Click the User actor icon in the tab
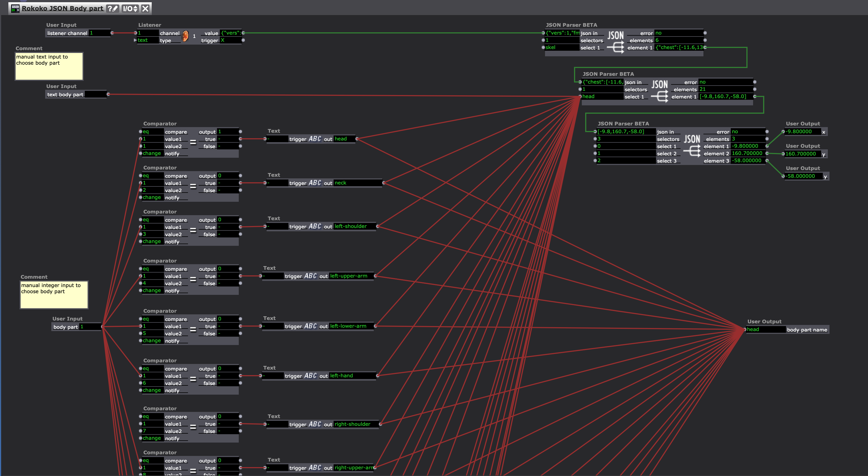 click(x=15, y=8)
